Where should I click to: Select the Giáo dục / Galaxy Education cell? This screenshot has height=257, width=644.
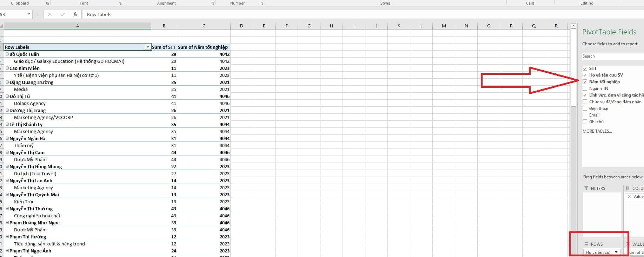coord(78,61)
